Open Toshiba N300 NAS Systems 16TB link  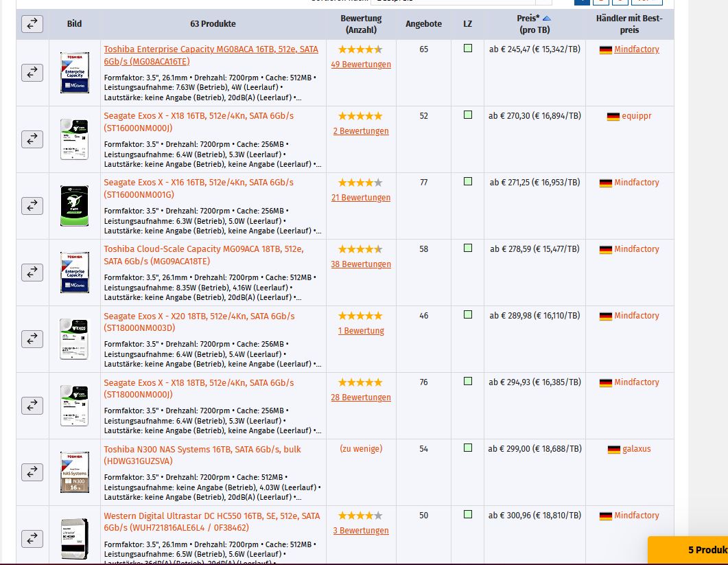coord(202,455)
